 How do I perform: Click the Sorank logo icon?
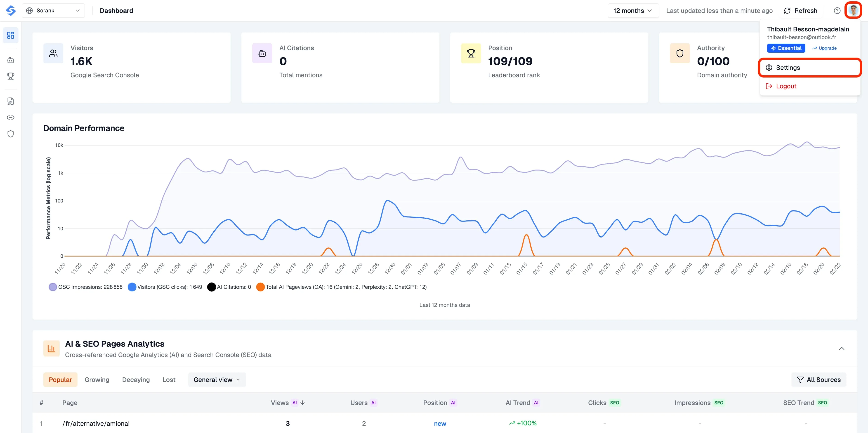pos(11,10)
